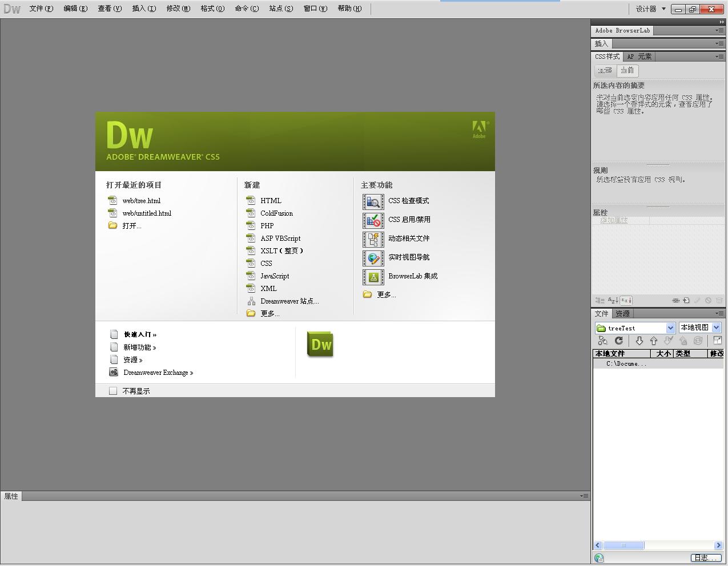The image size is (728, 566).
Task: Create a new PHP document
Action: click(267, 226)
